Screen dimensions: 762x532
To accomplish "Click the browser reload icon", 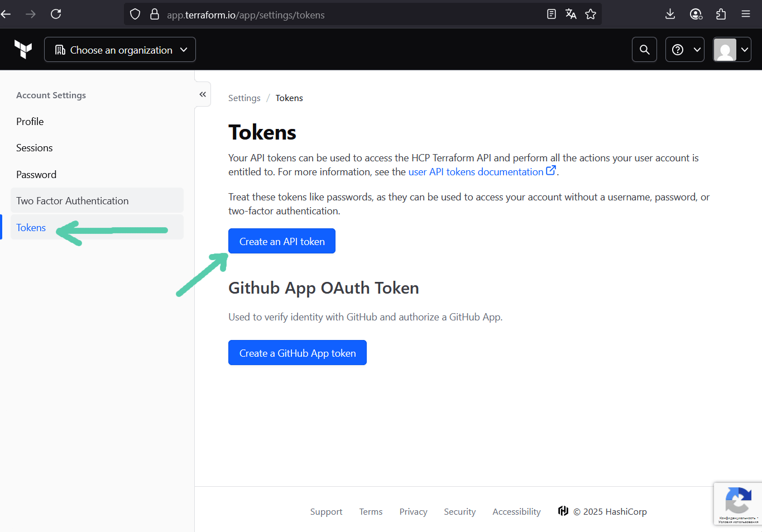I will click(x=56, y=14).
